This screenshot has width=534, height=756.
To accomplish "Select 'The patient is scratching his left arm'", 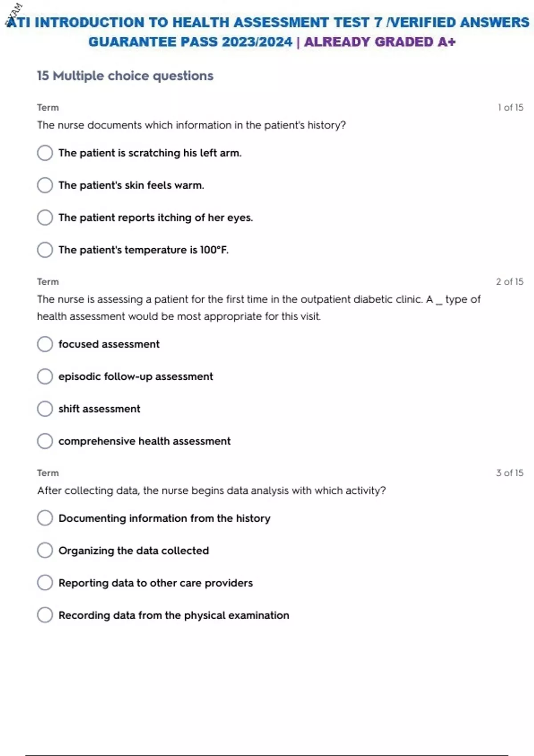I will pos(45,153).
